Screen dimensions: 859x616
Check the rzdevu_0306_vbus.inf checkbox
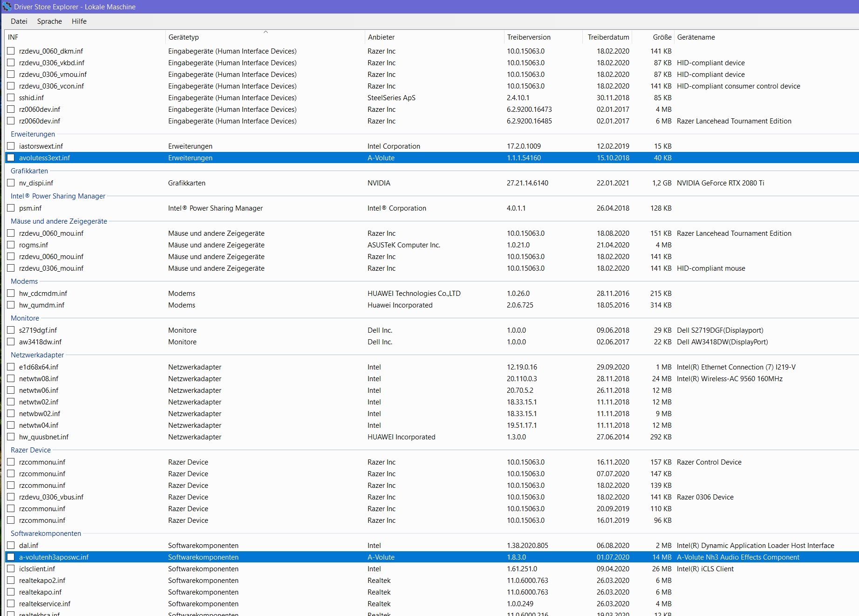pyautogui.click(x=11, y=497)
